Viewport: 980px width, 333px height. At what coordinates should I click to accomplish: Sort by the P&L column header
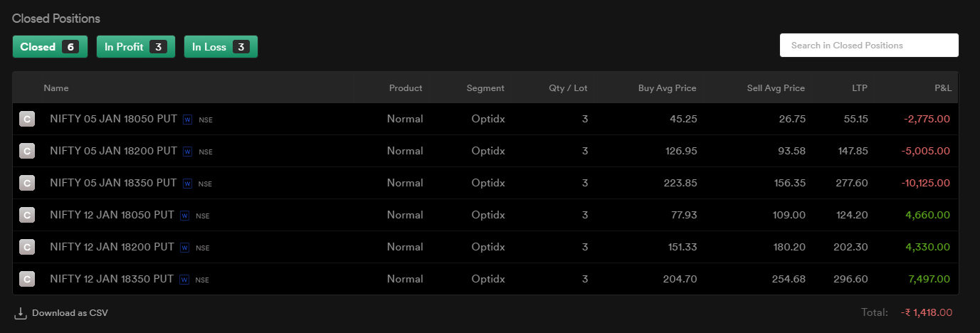coord(943,88)
